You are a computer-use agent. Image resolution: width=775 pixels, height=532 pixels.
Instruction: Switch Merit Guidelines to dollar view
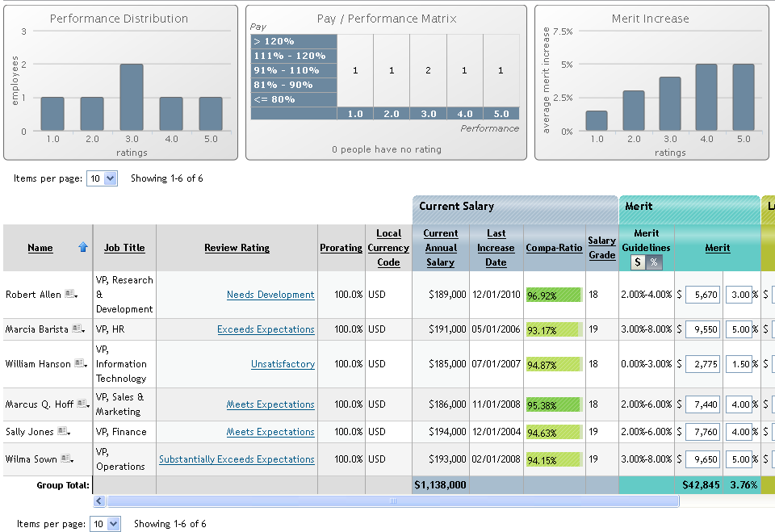point(637,262)
